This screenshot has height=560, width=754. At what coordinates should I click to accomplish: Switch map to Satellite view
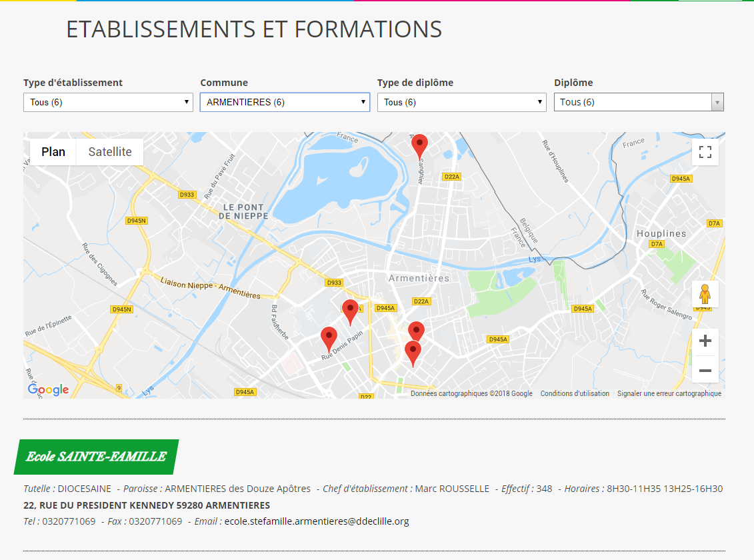[x=110, y=151]
